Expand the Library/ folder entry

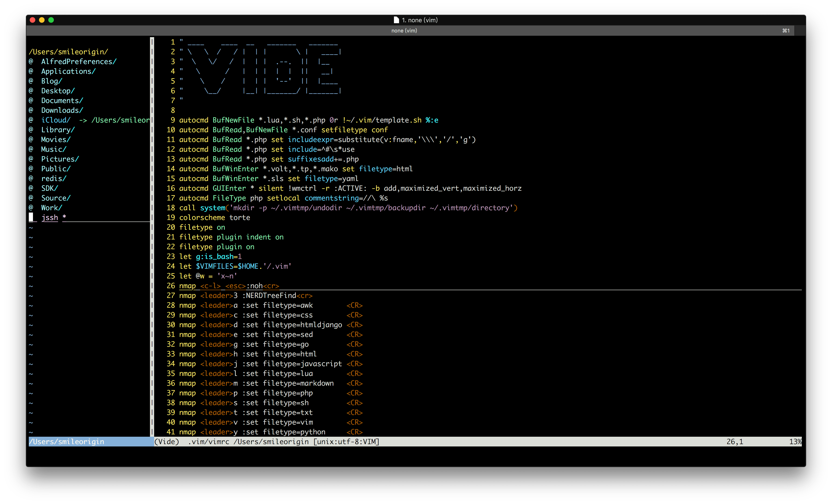click(58, 130)
